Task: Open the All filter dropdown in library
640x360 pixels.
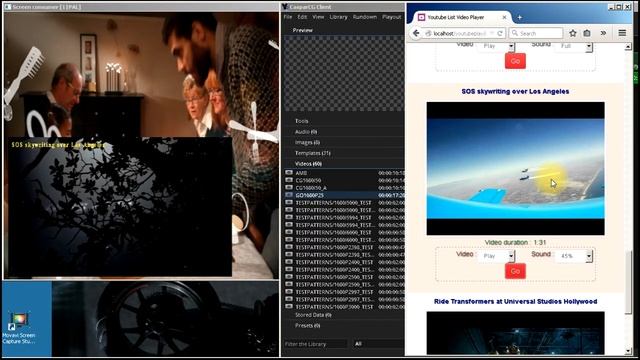Action: [x=378, y=344]
